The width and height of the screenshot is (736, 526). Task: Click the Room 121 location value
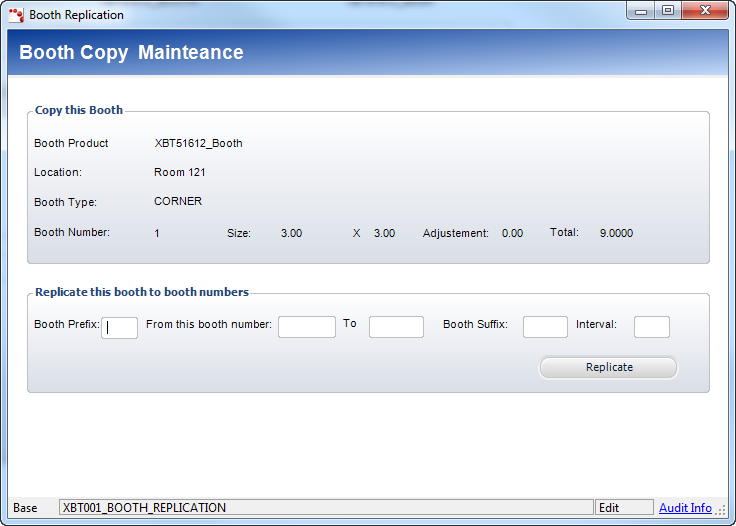pyautogui.click(x=179, y=172)
